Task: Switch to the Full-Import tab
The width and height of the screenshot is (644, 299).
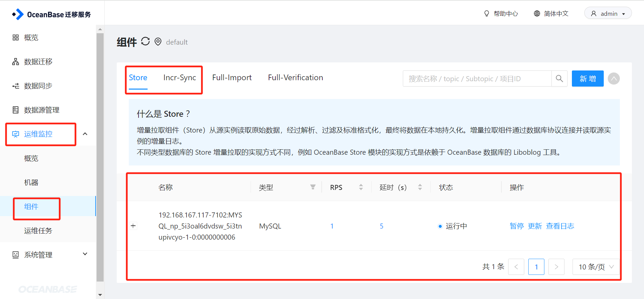Action: [232, 78]
